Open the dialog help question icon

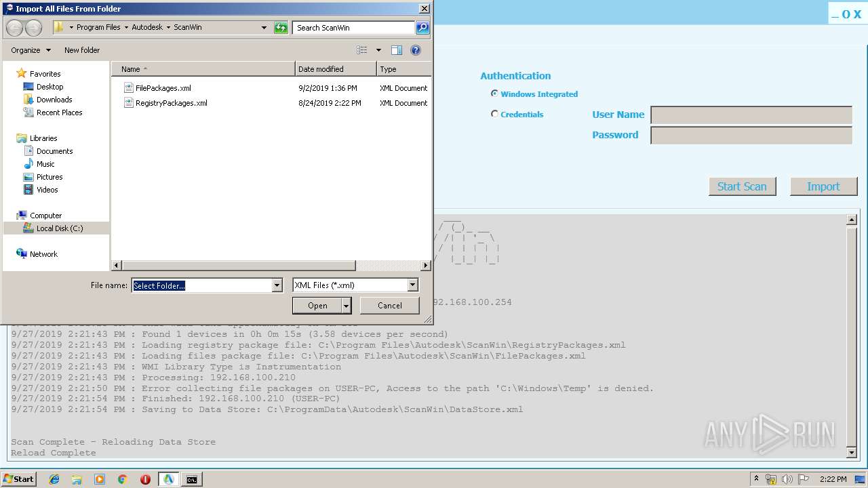416,50
